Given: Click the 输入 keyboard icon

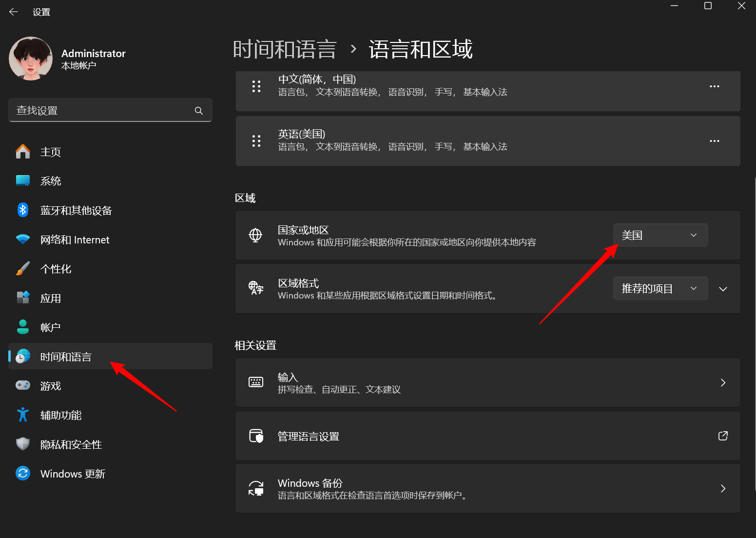Looking at the screenshot, I should pos(256,382).
